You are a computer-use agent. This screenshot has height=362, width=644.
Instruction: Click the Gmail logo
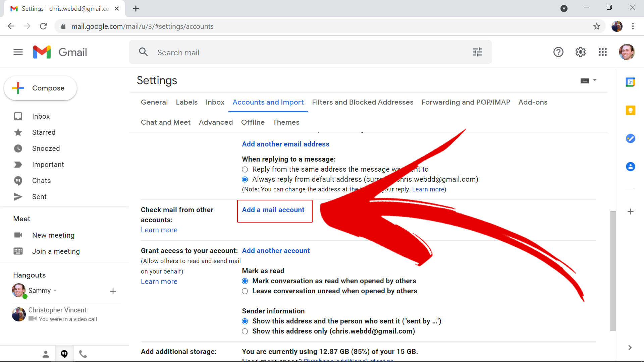(60, 52)
